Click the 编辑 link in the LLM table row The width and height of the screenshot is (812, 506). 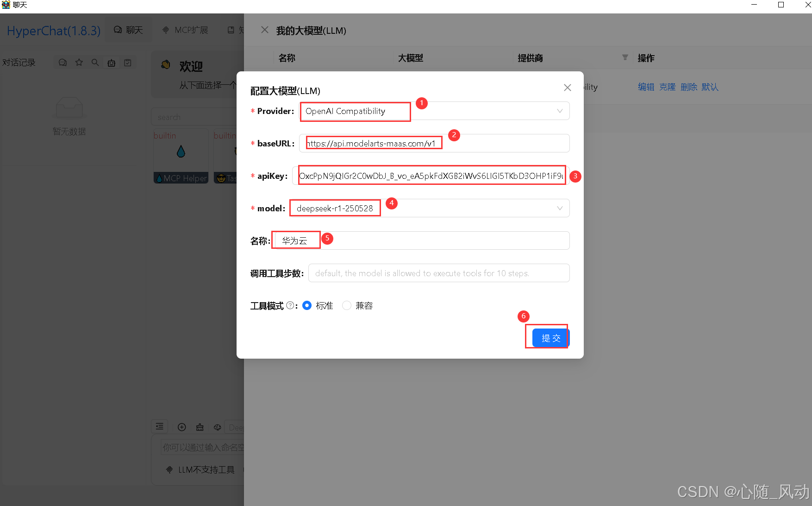point(646,87)
